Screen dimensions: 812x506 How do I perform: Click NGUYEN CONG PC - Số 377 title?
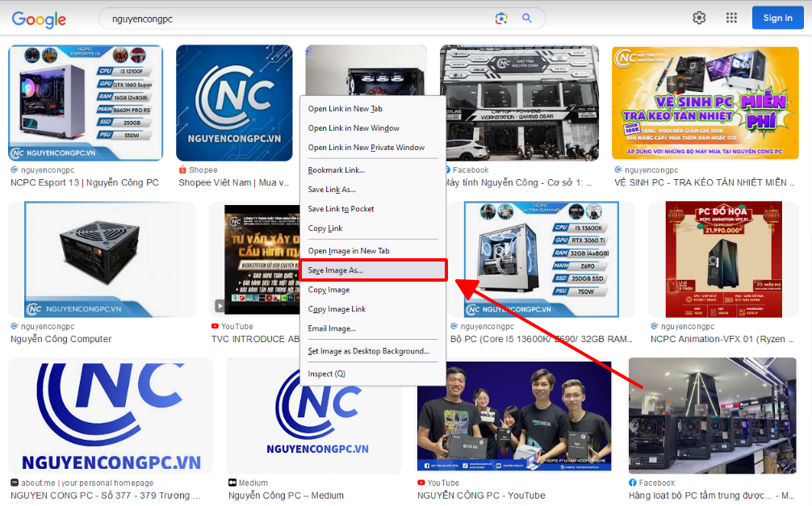[105, 496]
